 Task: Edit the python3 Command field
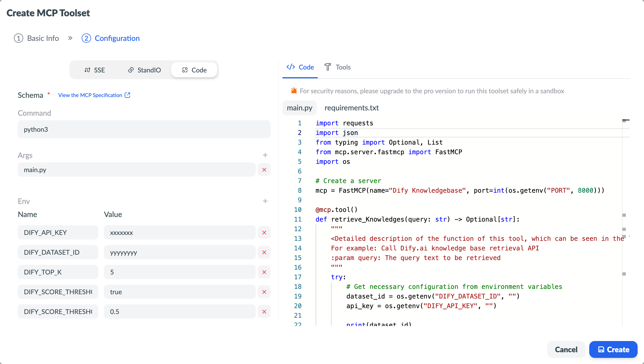(144, 129)
